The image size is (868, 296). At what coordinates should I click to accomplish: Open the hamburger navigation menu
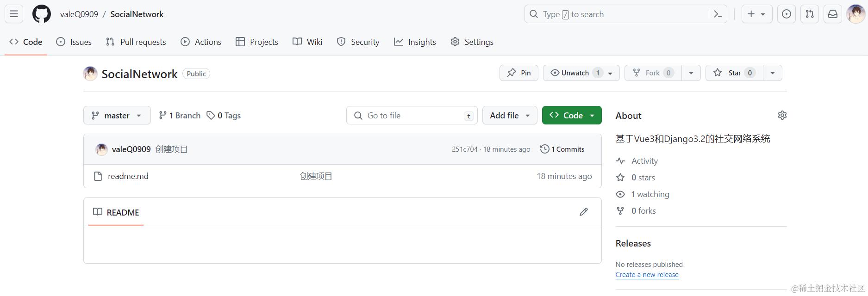click(x=14, y=14)
